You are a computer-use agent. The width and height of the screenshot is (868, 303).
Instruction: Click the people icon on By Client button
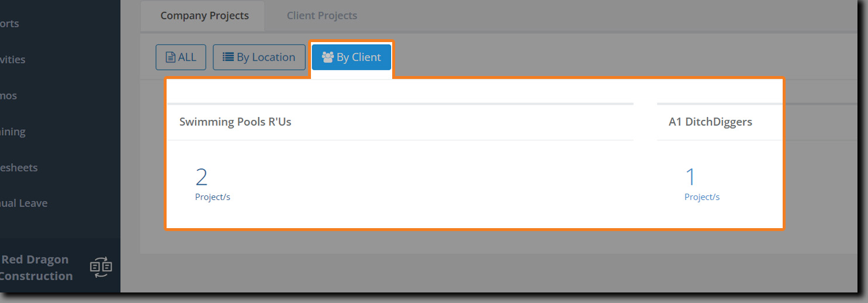point(328,57)
